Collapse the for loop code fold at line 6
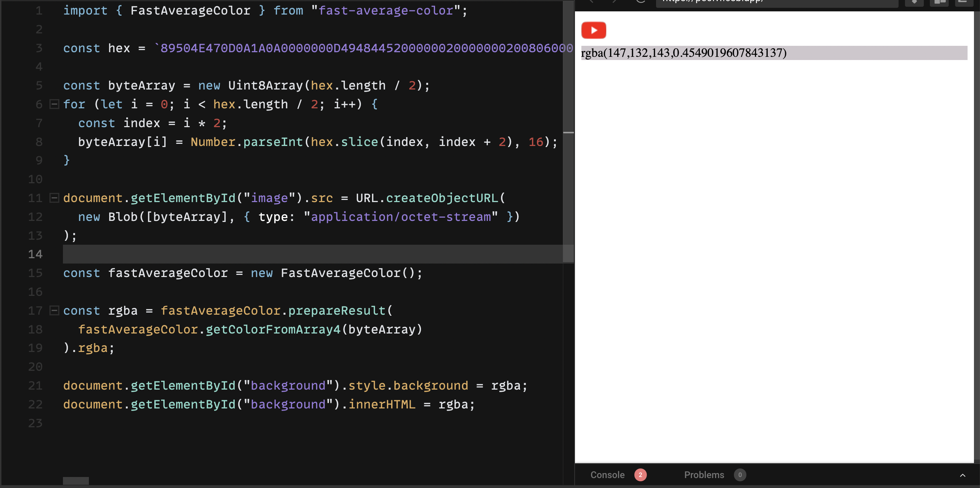The image size is (980, 488). click(x=54, y=104)
